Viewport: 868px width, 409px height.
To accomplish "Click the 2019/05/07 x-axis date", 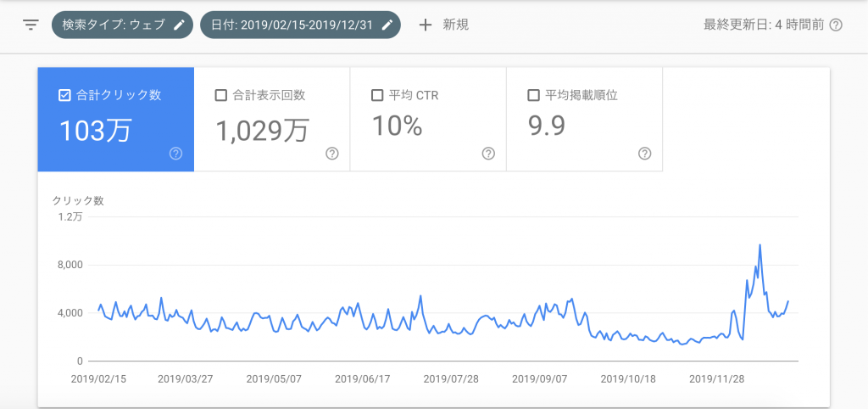I will tap(274, 379).
